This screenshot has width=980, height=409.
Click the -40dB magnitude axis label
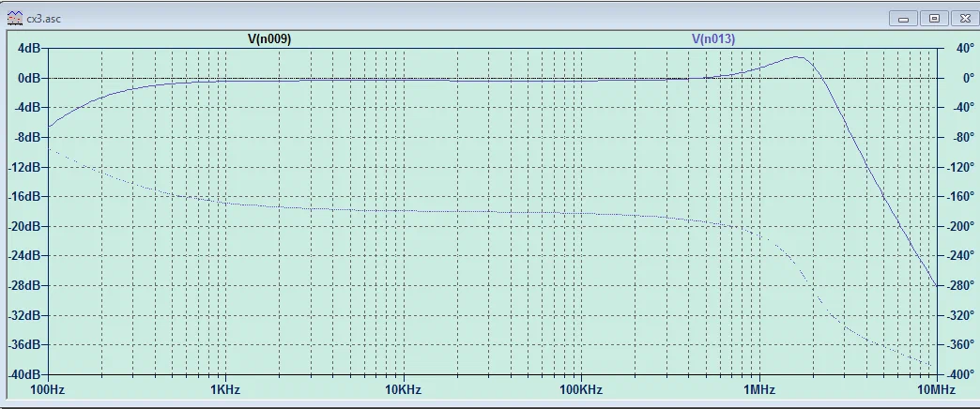click(x=25, y=374)
